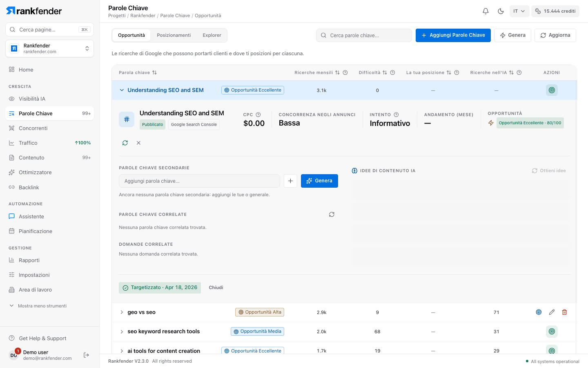
Task: Click Aggiungi Parole Chiave button
Action: pos(453,35)
